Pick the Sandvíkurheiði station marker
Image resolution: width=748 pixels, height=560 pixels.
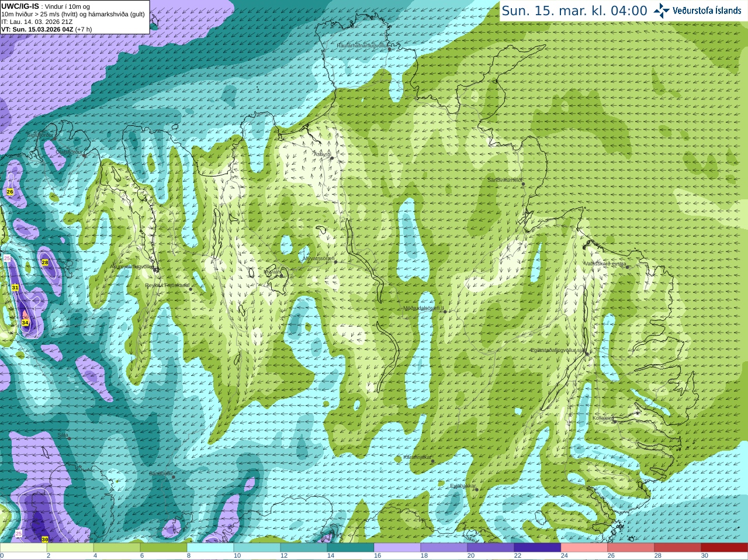point(523,184)
